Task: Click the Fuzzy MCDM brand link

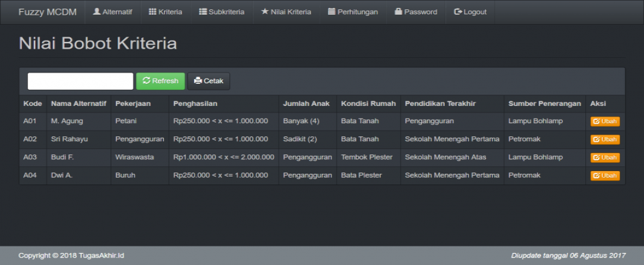Action: [47, 12]
